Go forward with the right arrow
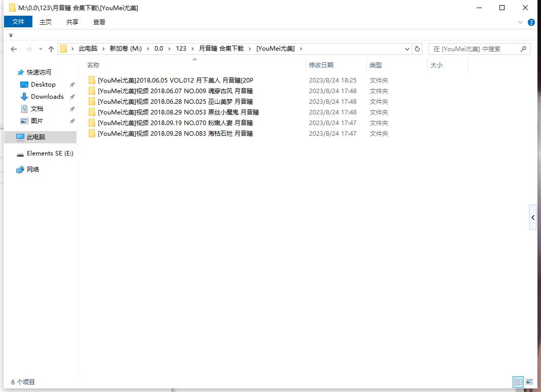541x392 pixels. (x=29, y=49)
